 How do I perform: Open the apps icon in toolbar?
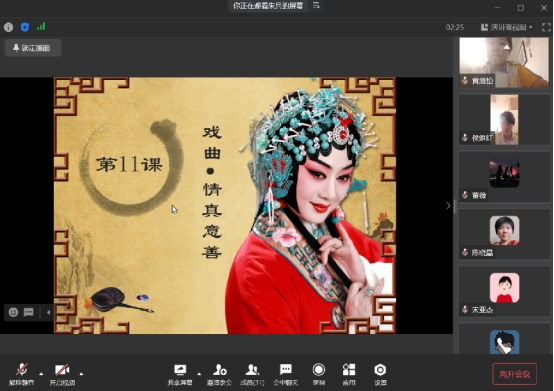pos(349,374)
